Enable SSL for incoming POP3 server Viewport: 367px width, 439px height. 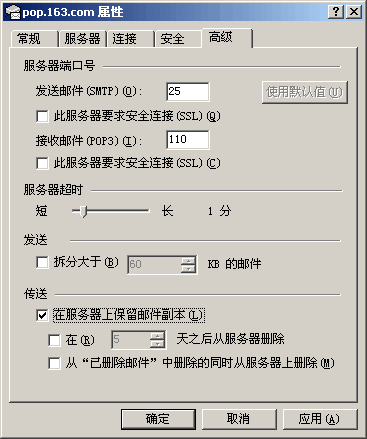(x=42, y=163)
